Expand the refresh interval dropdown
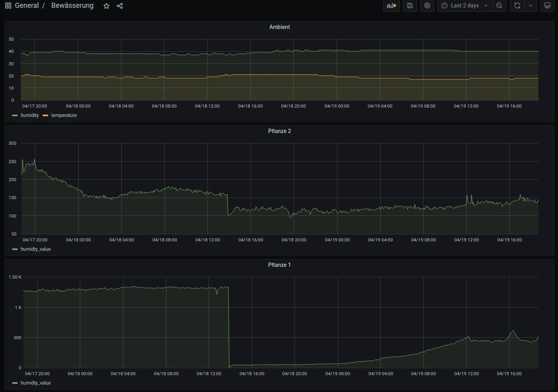This screenshot has width=558, height=392. pos(531,5)
